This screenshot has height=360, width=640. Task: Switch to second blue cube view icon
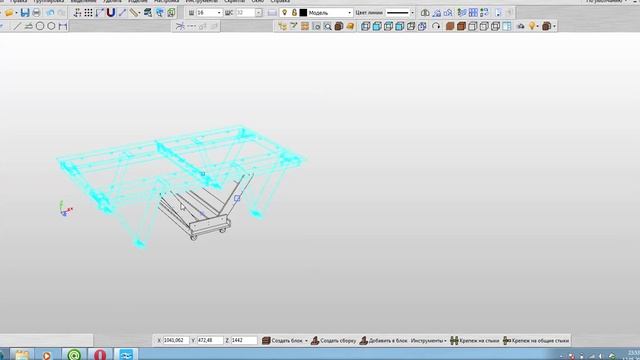point(377,27)
